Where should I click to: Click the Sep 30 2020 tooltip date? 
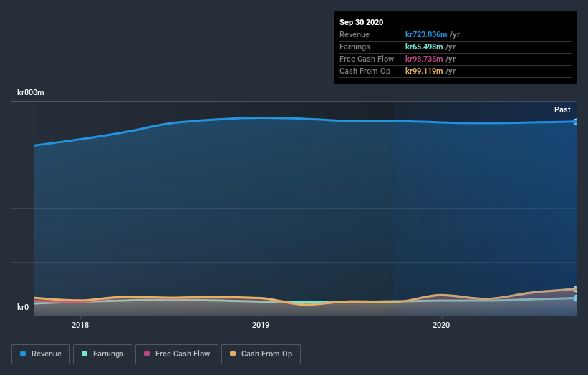click(x=362, y=22)
